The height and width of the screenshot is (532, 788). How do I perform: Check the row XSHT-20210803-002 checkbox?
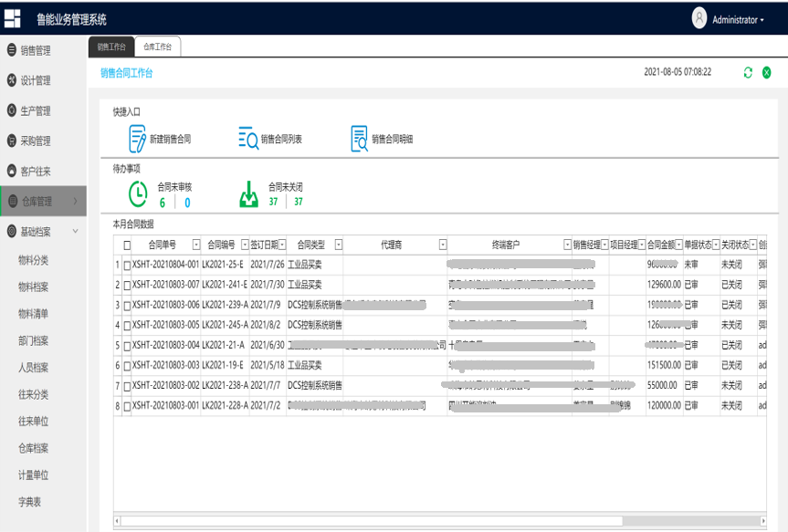click(127, 386)
